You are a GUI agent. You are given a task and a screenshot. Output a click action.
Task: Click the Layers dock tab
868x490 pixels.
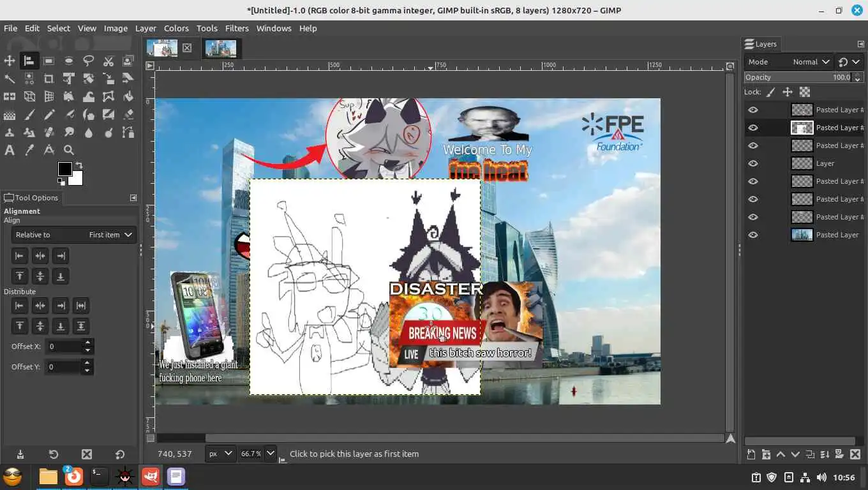pos(761,44)
